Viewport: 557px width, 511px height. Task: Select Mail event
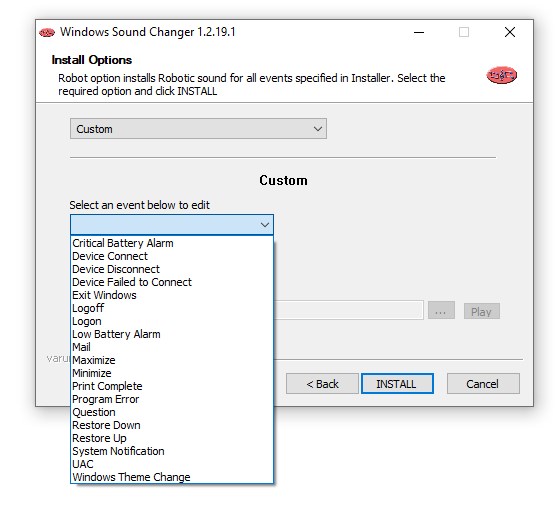(172, 347)
